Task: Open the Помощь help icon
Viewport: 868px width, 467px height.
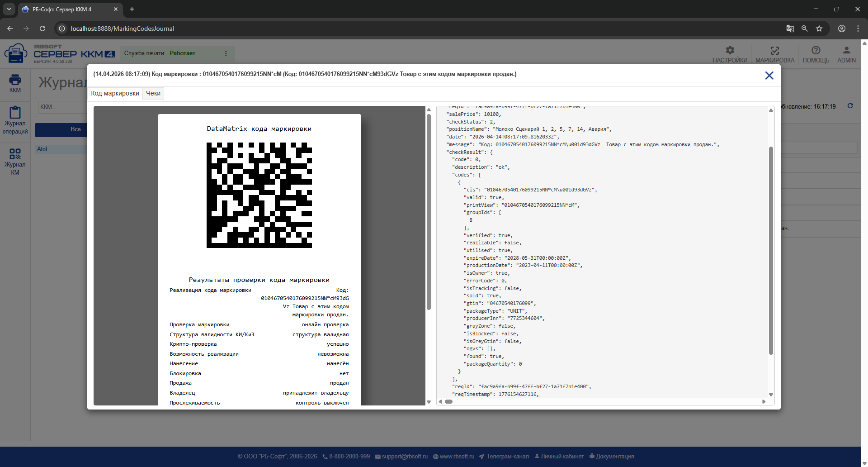Action: tap(816, 54)
